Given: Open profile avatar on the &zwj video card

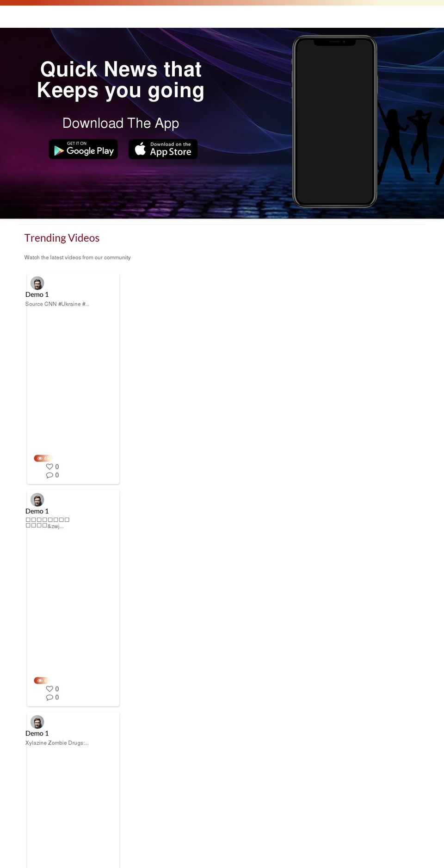Looking at the screenshot, I should [37, 500].
